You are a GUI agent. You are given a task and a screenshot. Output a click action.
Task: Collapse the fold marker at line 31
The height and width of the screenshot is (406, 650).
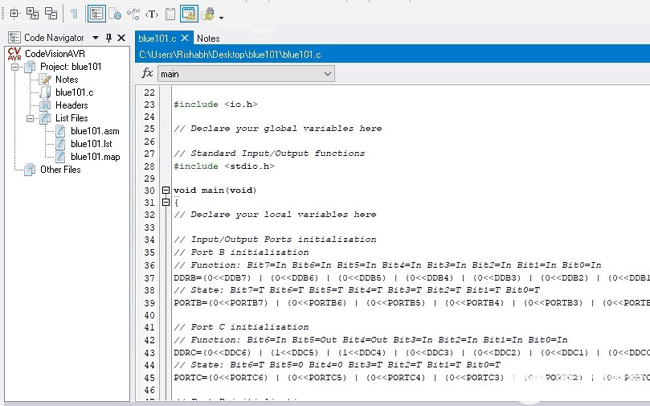point(166,202)
